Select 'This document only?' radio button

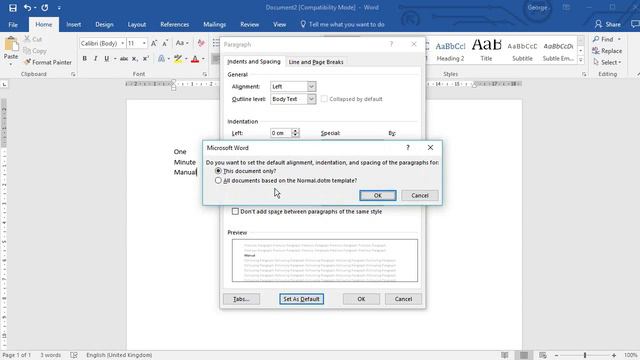218,171
